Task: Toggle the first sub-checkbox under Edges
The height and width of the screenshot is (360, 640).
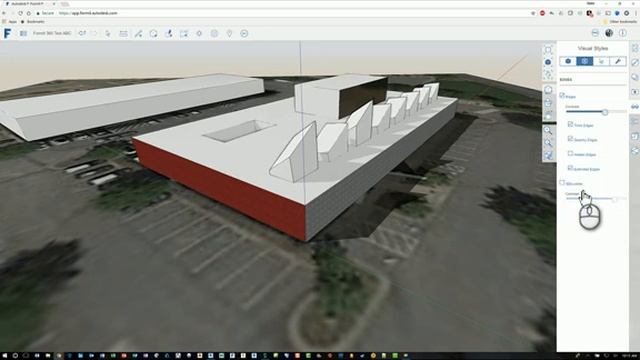Action: (570, 124)
